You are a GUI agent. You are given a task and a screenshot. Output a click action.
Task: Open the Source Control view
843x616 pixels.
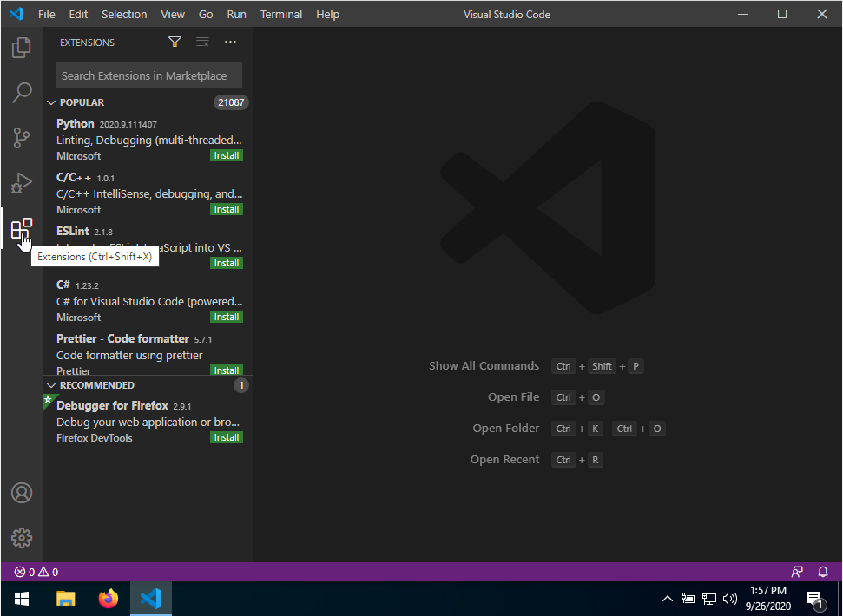pos(22,138)
